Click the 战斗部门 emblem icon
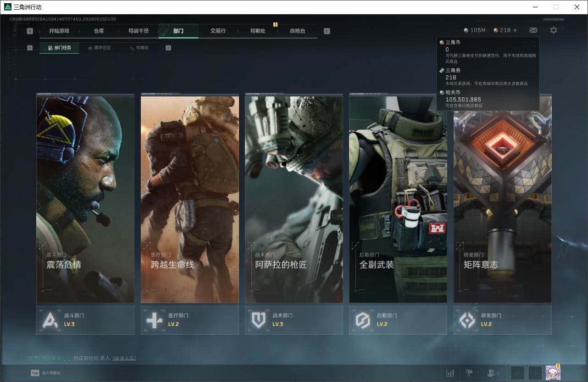This screenshot has width=588, height=382. click(50, 320)
